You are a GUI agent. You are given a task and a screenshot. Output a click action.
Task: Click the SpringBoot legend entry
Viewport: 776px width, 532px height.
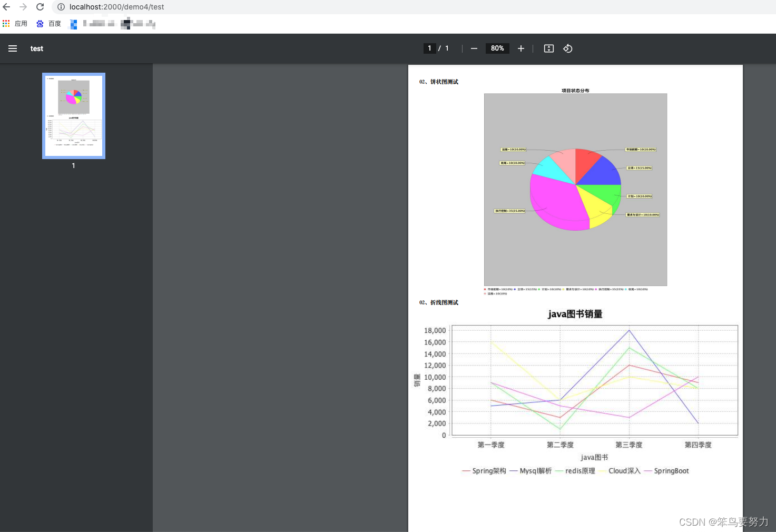666,471
